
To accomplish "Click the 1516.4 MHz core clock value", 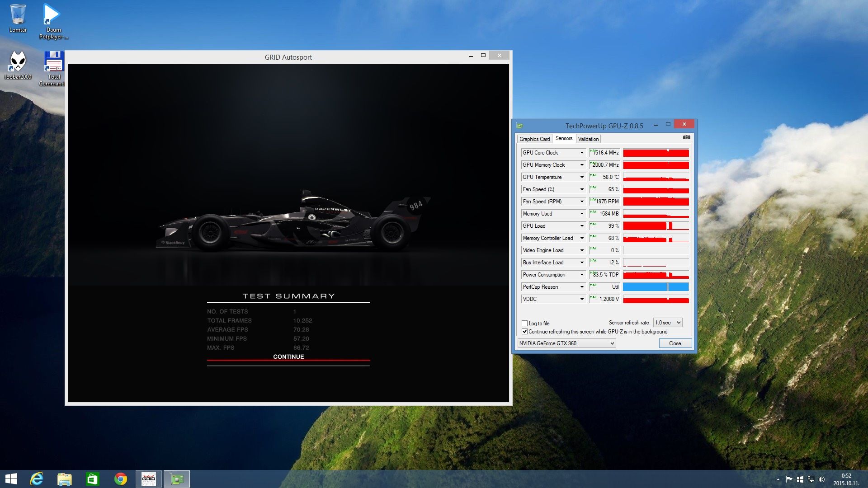I will [x=606, y=153].
